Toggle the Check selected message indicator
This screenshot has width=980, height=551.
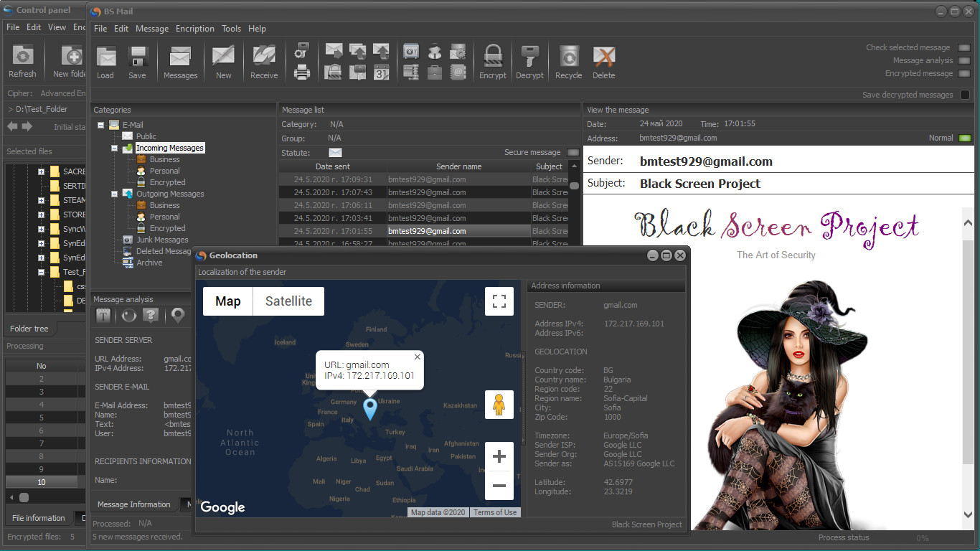[x=964, y=48]
